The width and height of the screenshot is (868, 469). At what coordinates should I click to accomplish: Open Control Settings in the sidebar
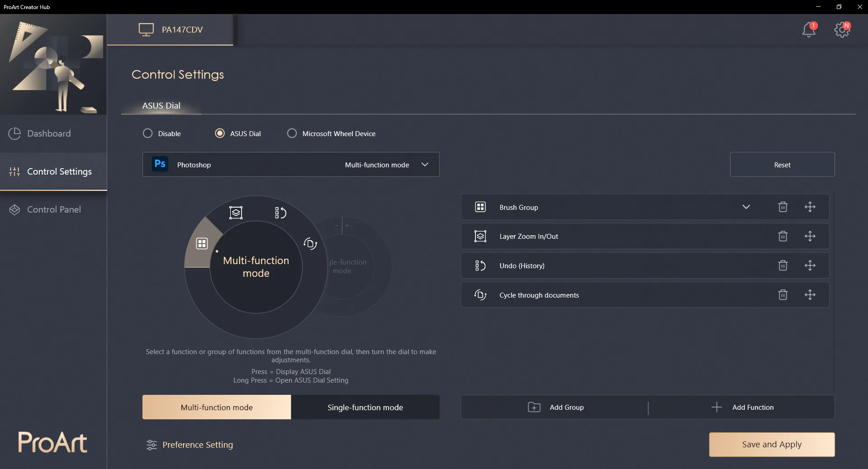[53, 171]
